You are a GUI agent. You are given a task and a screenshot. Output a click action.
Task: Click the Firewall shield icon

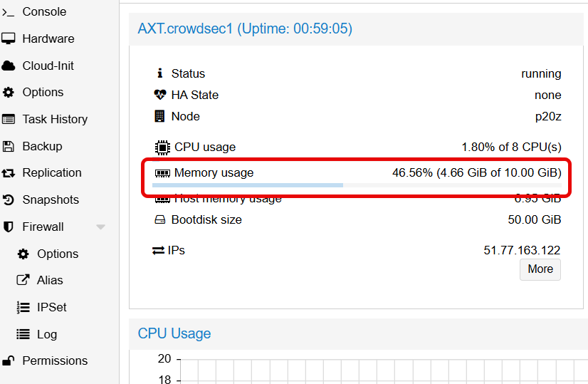tap(9, 227)
